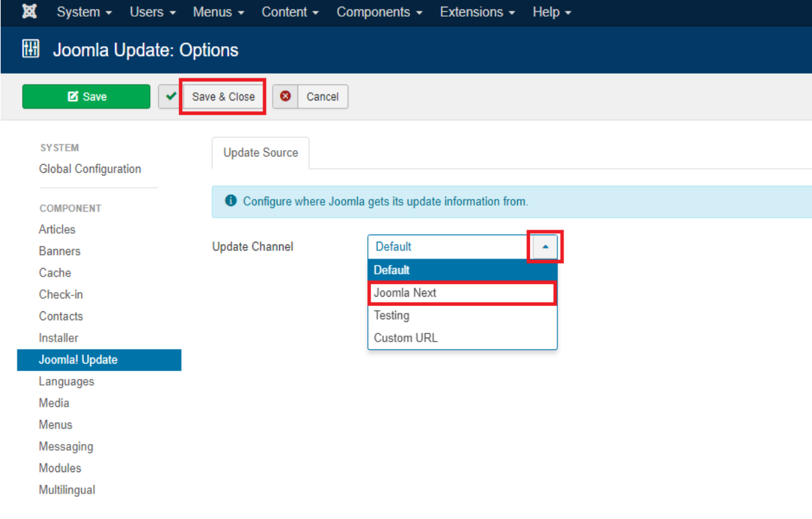This screenshot has width=812, height=519.
Task: Click the green checkmark icon button
Action: pos(170,96)
